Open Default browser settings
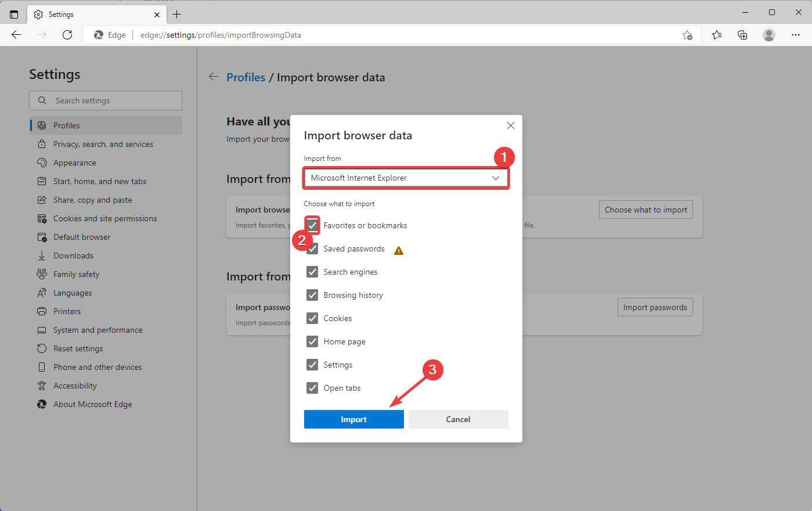The width and height of the screenshot is (812, 511). coord(106,237)
